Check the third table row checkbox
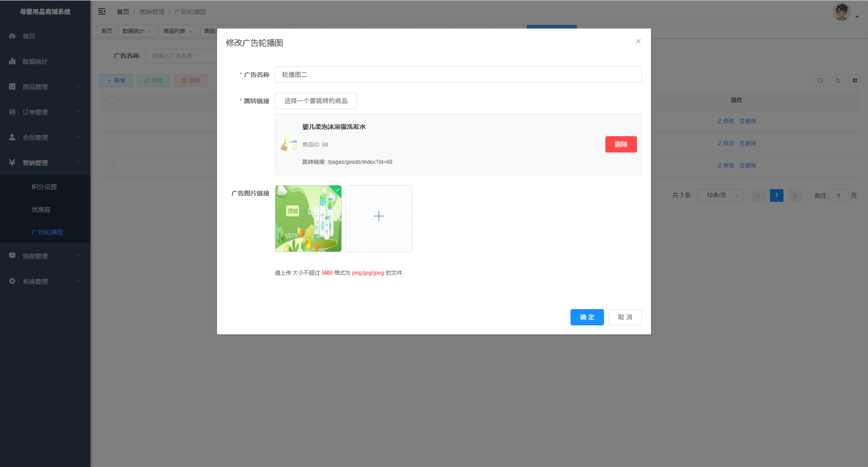The image size is (868, 467). coord(112,166)
